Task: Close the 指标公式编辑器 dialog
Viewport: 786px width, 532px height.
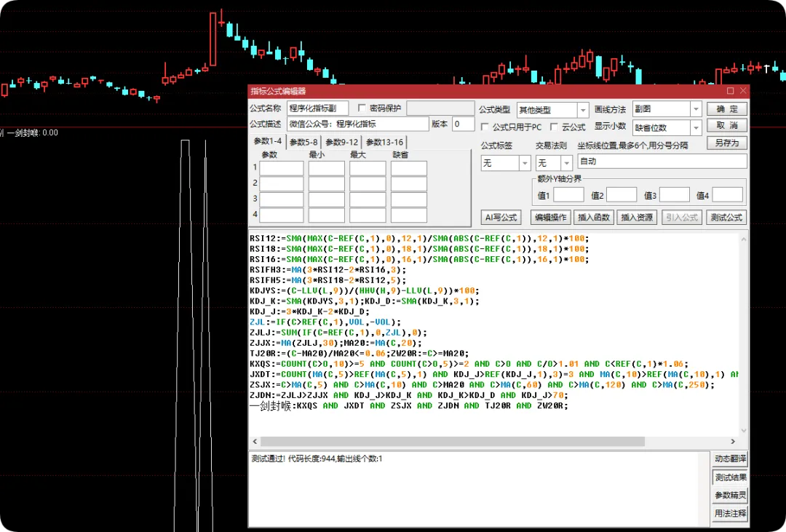Action: (743, 91)
